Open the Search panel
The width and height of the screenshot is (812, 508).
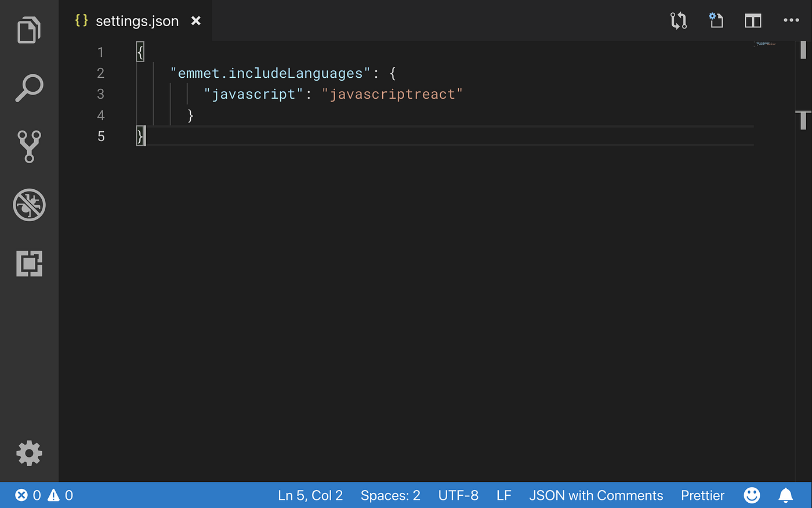point(29,88)
